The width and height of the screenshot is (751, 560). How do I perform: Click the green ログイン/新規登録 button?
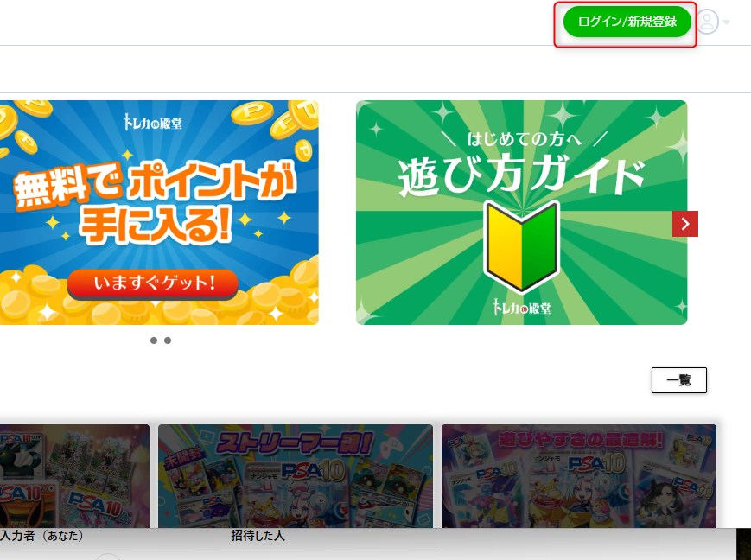pos(627,22)
